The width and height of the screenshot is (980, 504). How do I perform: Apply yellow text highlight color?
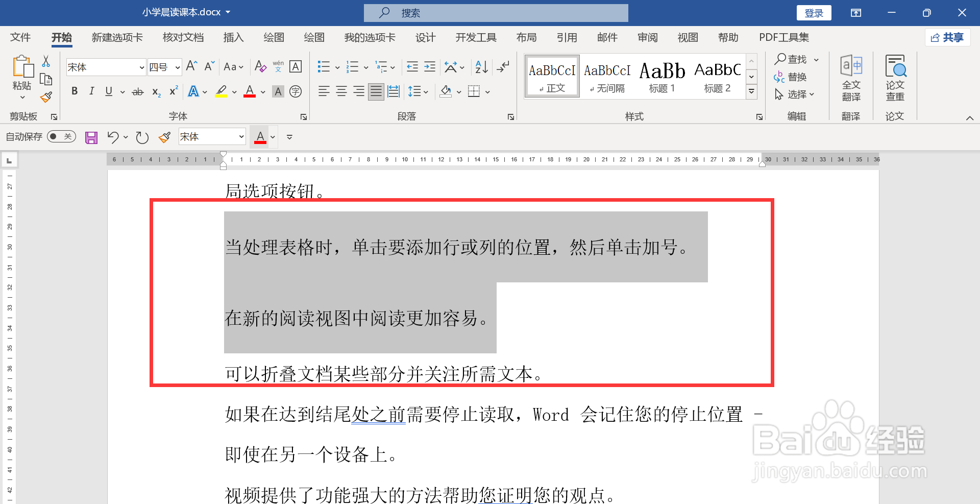pos(221,92)
